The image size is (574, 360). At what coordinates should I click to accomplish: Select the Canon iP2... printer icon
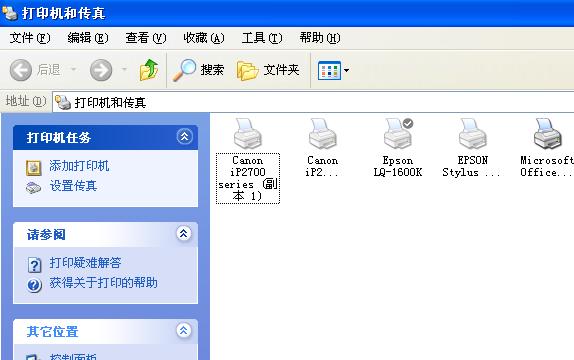pos(322,134)
